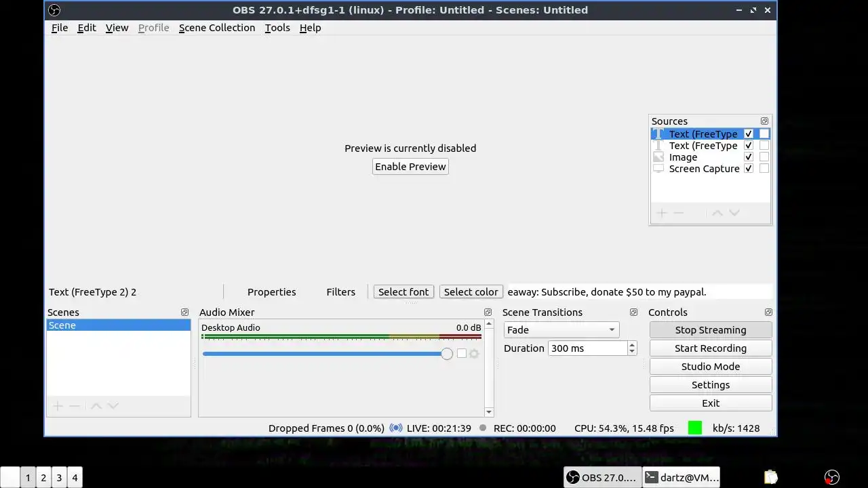Click the source text input field
Viewport: 868px width, 488px height.
[639, 292]
